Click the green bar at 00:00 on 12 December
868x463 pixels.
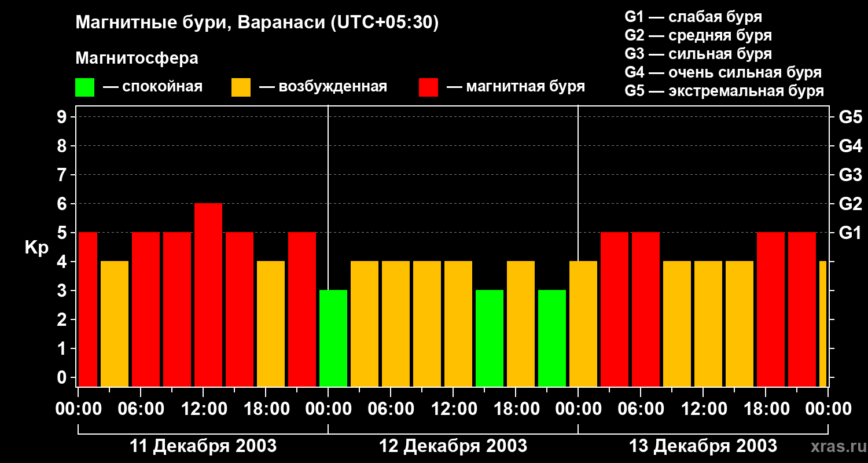pos(333,339)
